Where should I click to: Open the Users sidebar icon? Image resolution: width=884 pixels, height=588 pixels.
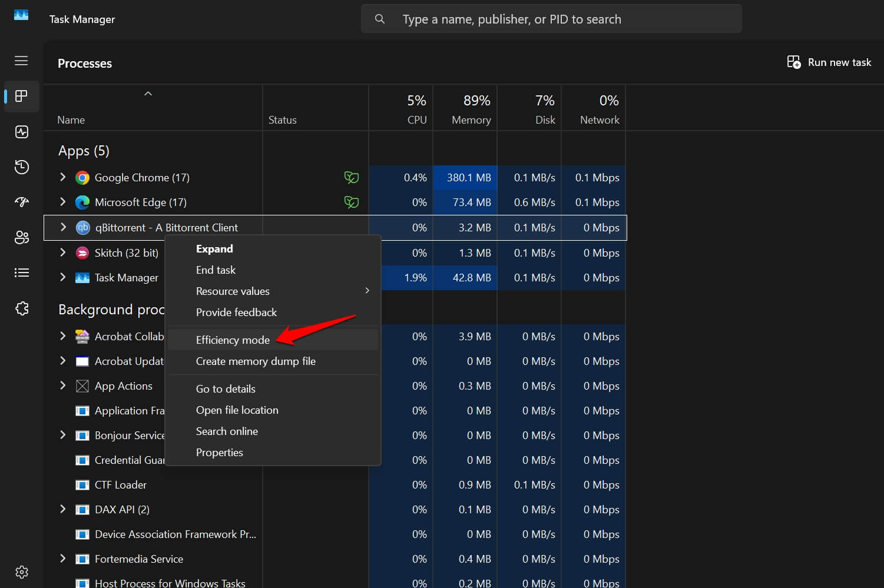22,237
